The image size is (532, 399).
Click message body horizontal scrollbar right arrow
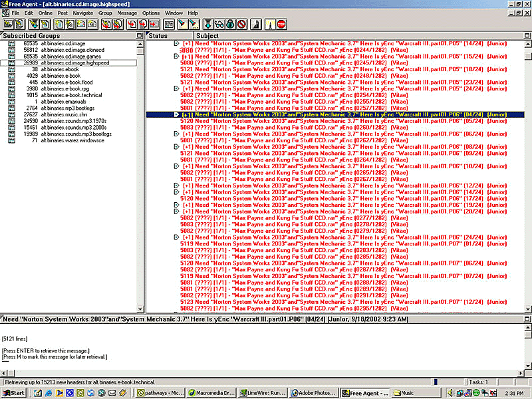pyautogui.click(x=521, y=373)
